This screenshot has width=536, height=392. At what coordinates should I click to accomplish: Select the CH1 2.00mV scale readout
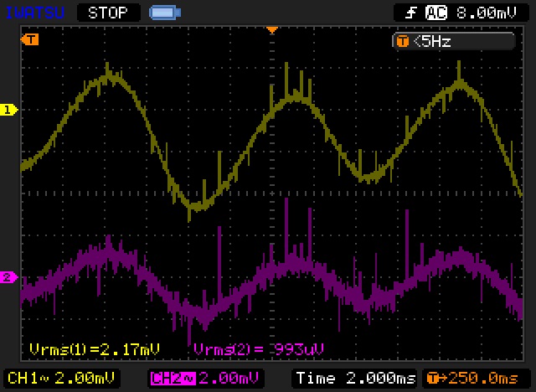61,379
